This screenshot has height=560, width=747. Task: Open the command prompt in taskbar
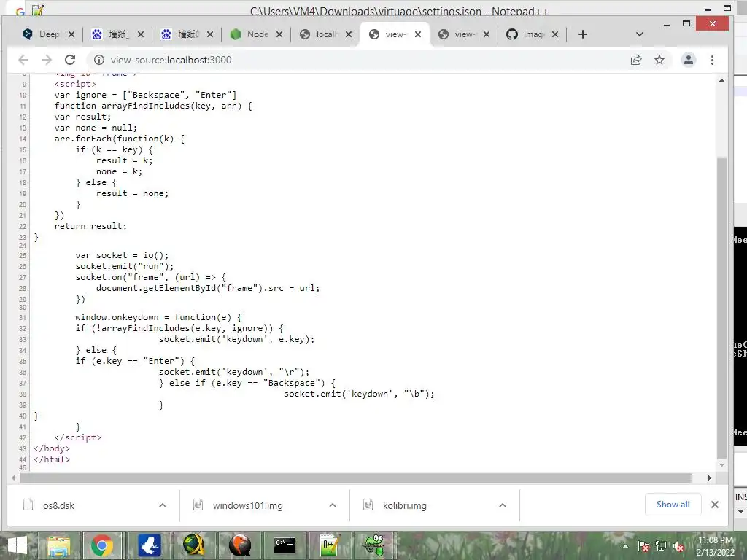point(285,545)
